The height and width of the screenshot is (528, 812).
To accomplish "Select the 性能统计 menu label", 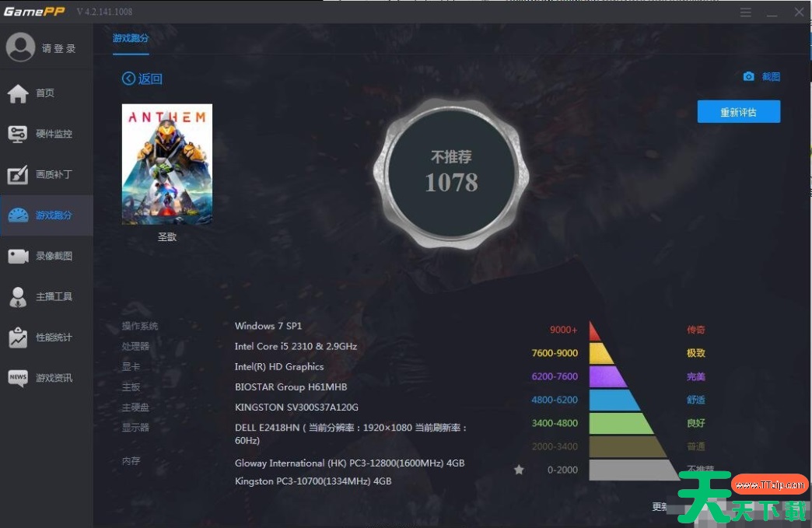I will click(54, 337).
